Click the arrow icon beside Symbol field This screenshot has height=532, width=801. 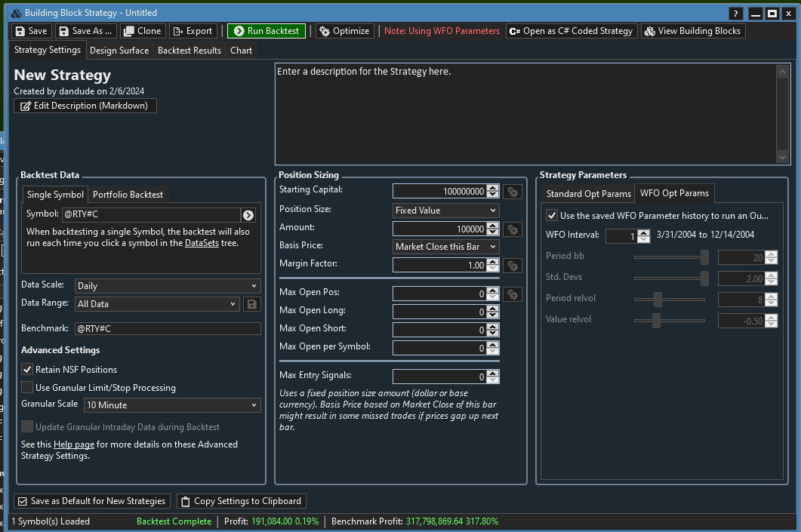(248, 215)
